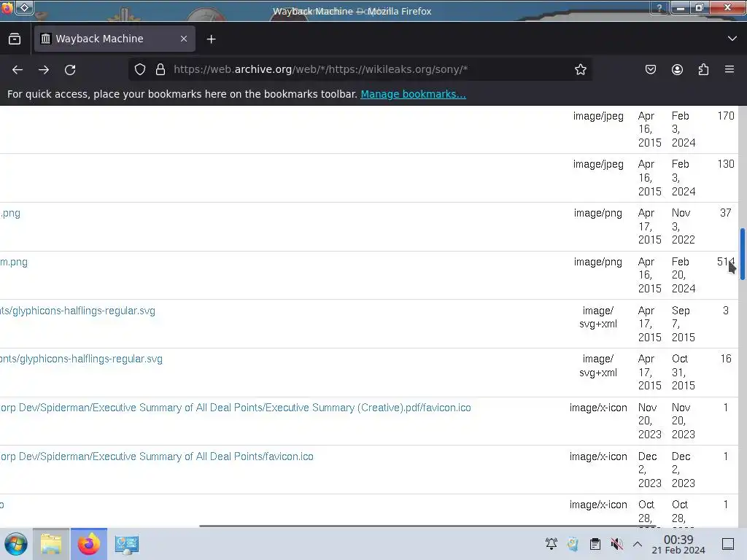Open system settings taskbar app
The width and height of the screenshot is (747, 560).
pyautogui.click(x=127, y=544)
